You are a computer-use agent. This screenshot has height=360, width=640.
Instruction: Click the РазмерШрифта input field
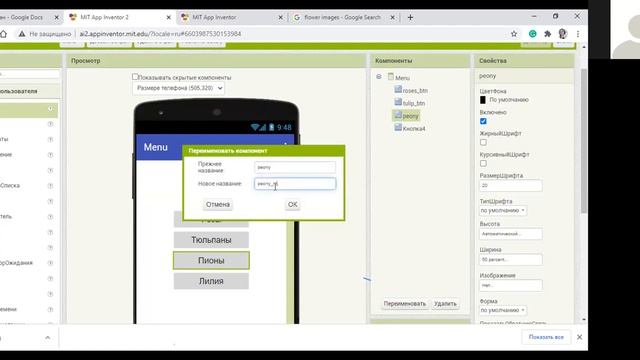click(511, 185)
